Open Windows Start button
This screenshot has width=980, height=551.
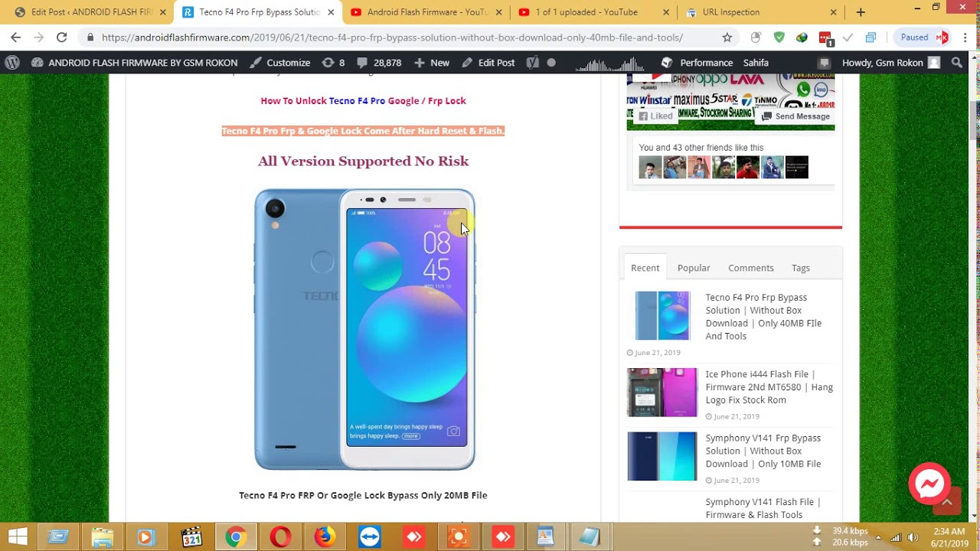coord(17,537)
